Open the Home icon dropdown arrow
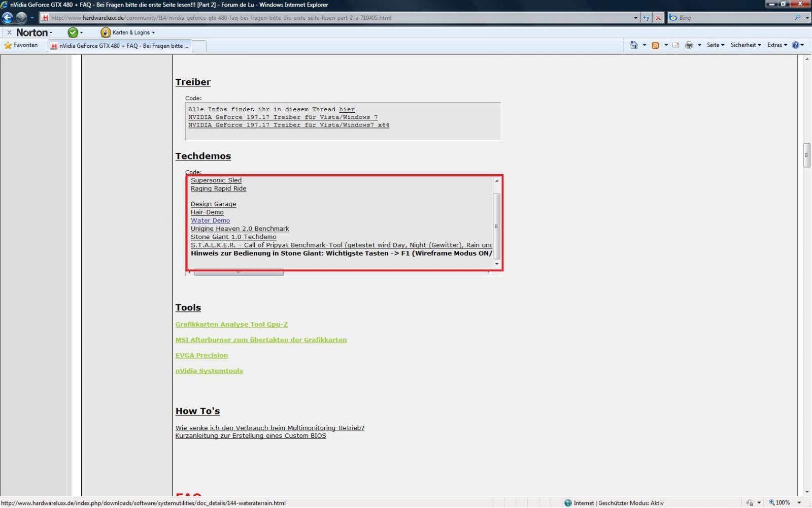 click(645, 45)
